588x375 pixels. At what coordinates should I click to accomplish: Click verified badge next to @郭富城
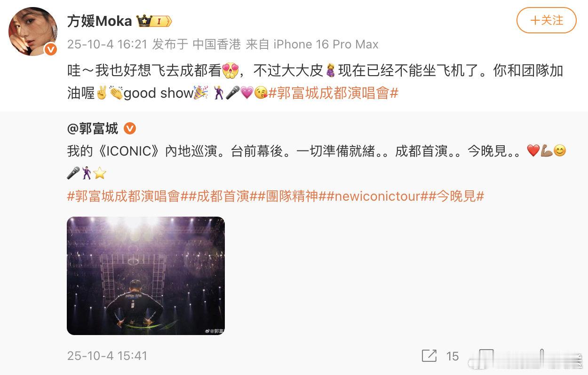(129, 128)
